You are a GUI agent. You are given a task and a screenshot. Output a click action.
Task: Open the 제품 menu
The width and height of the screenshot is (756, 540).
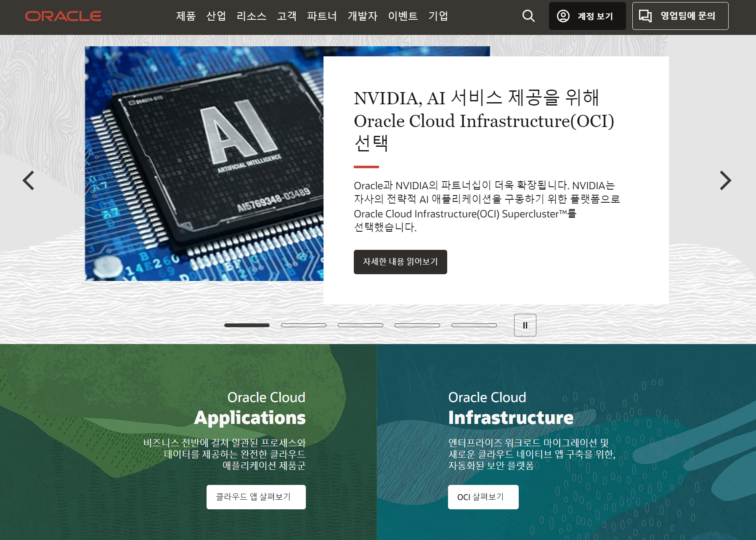click(x=186, y=16)
